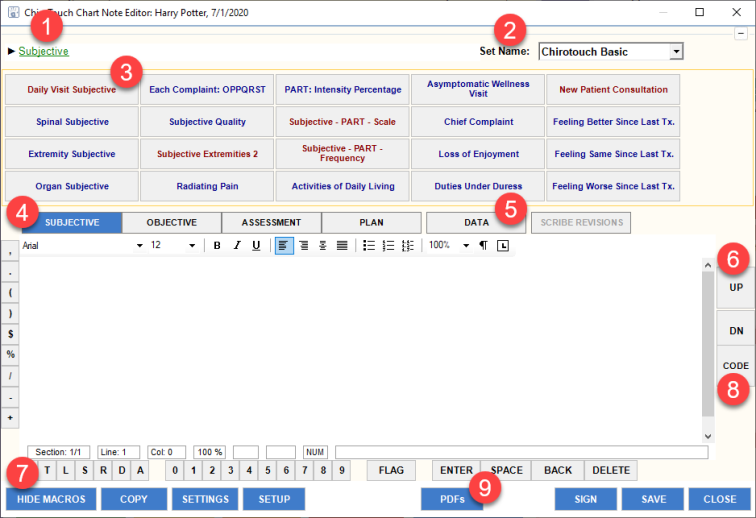
Task: Toggle the ruler icon in toolbar
Action: [x=503, y=245]
